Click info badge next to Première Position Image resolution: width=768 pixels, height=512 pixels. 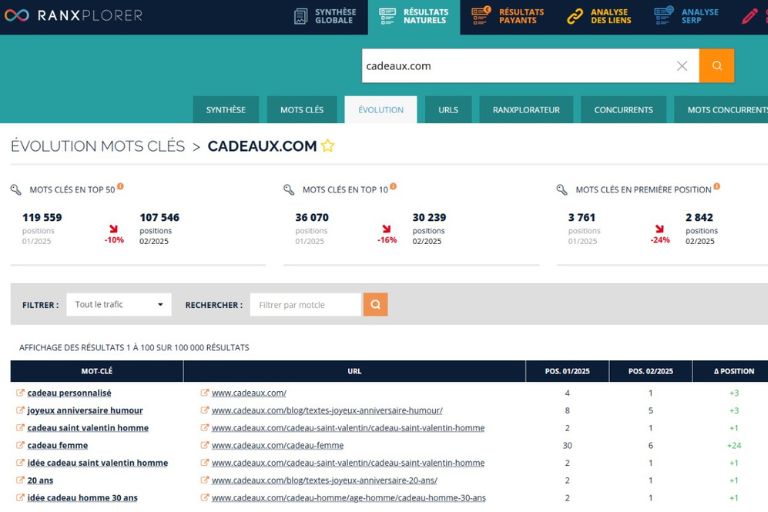click(717, 186)
